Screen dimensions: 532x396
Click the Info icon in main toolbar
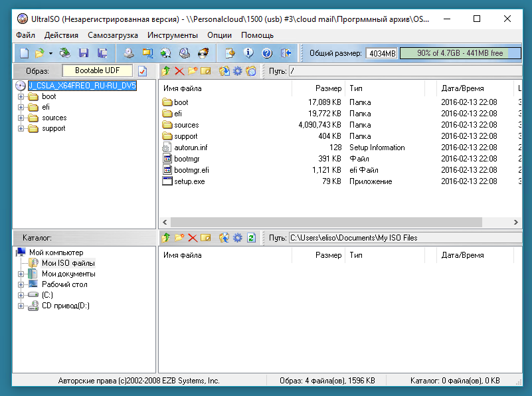[x=248, y=53]
